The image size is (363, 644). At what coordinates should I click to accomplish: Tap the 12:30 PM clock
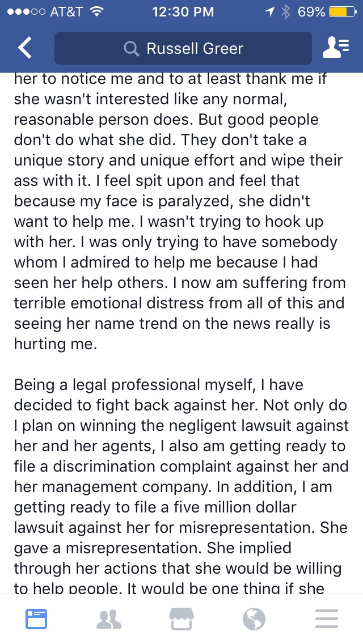tap(183, 11)
